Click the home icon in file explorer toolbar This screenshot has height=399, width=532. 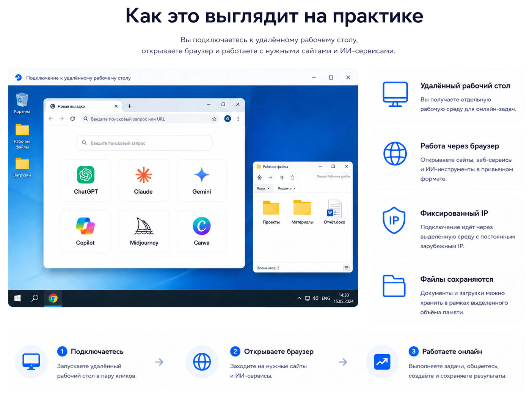(x=260, y=177)
